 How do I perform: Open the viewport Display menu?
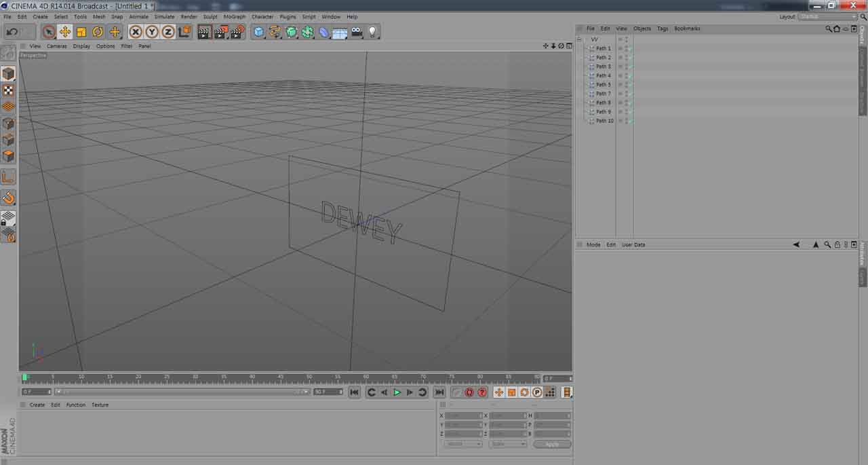tap(81, 46)
